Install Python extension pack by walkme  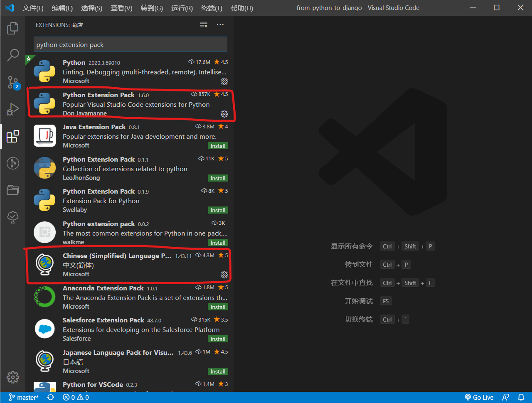[218, 243]
